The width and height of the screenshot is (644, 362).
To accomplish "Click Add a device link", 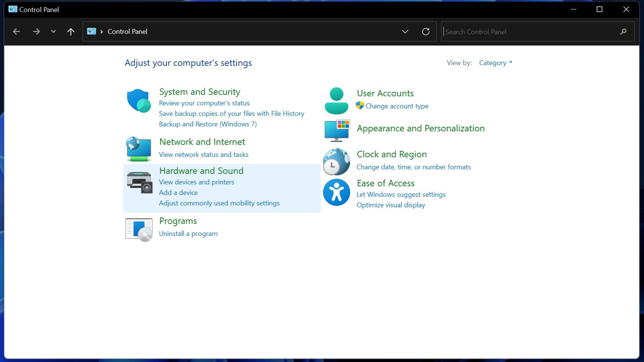I will [178, 193].
